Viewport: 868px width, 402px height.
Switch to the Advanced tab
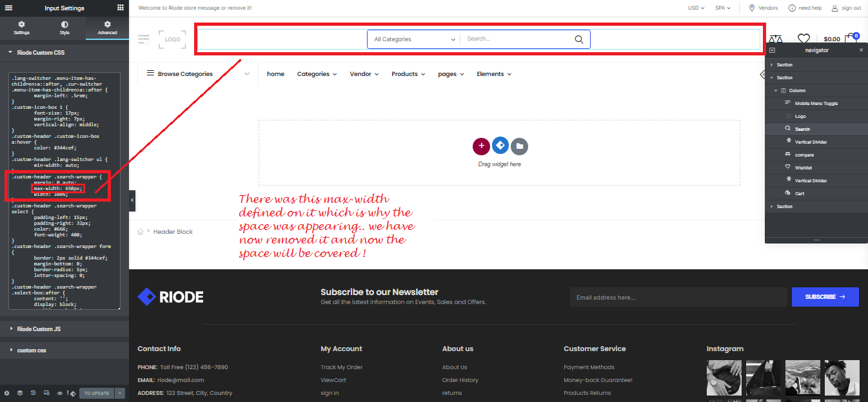click(x=108, y=28)
